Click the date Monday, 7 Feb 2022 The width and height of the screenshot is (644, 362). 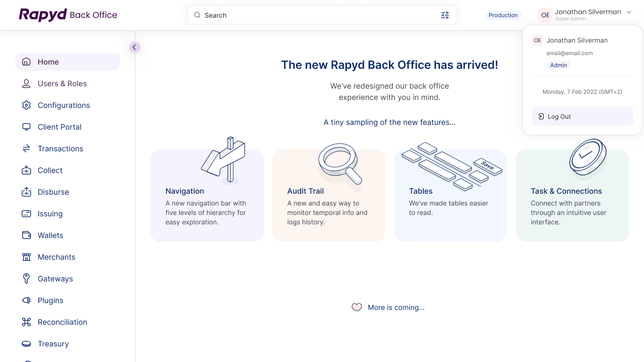click(582, 92)
